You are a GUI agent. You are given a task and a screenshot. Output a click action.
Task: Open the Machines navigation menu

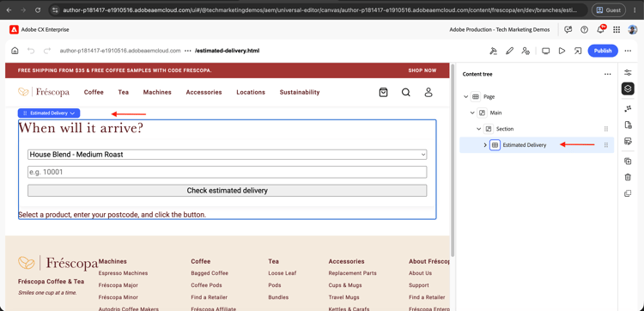157,93
